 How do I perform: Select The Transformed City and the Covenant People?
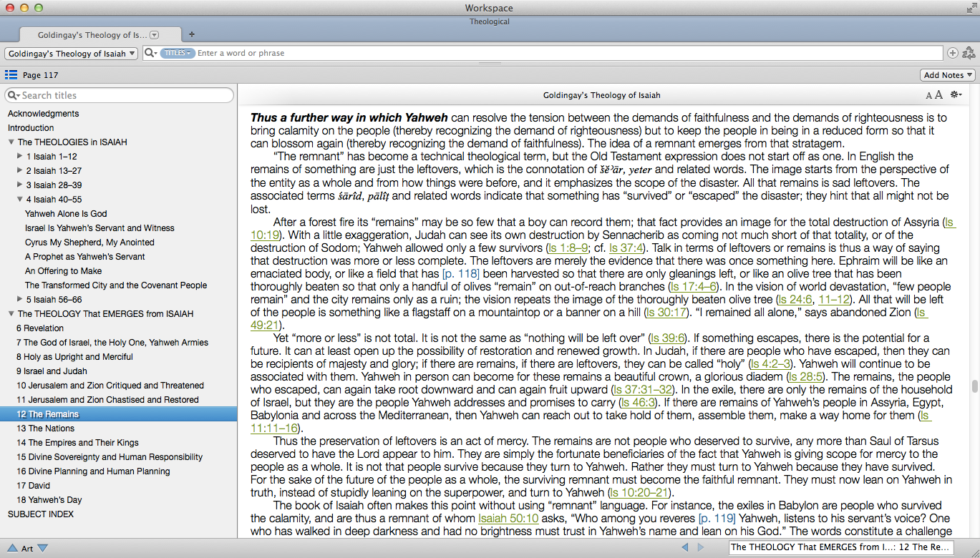tap(116, 285)
